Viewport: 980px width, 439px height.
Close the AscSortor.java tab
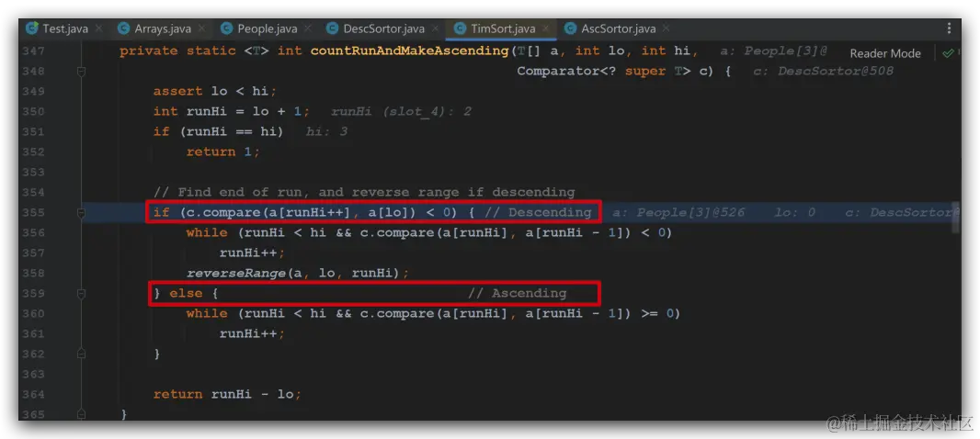pyautogui.click(x=667, y=28)
